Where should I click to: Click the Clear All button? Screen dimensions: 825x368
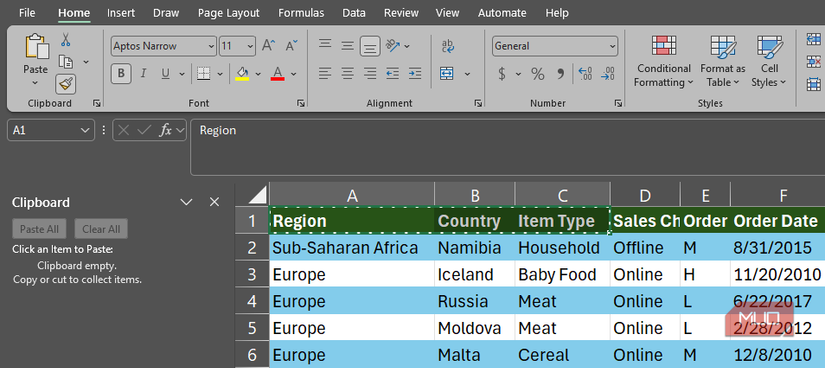[x=101, y=229]
